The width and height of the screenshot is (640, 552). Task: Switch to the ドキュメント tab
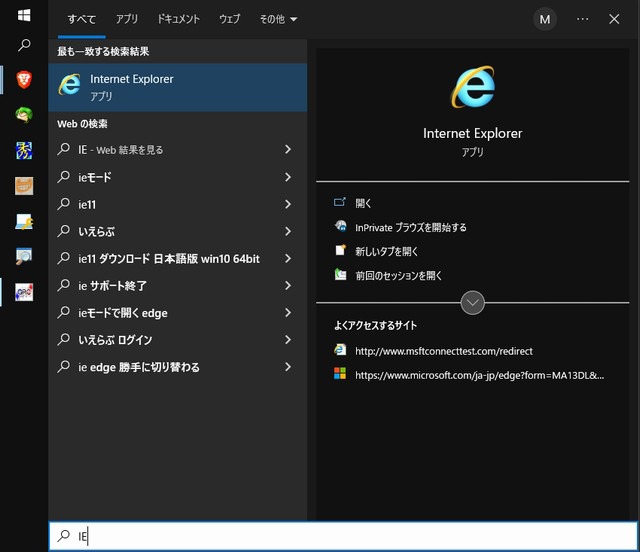coord(178,19)
